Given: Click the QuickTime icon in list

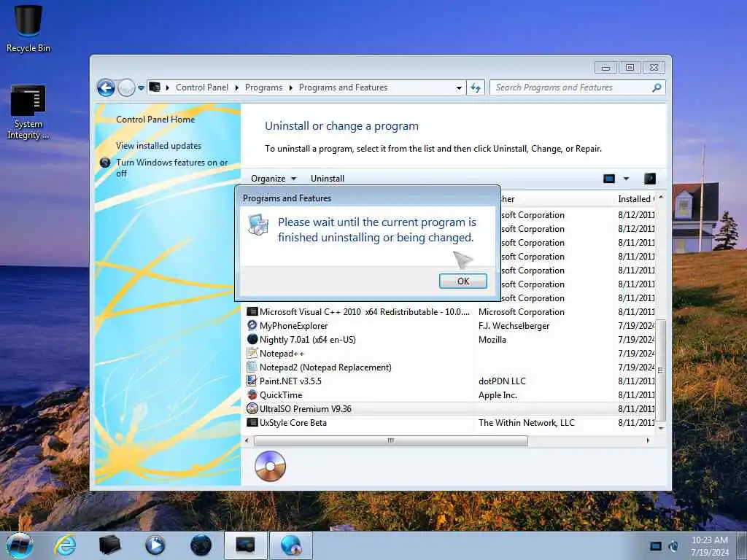Looking at the screenshot, I should pos(252,394).
